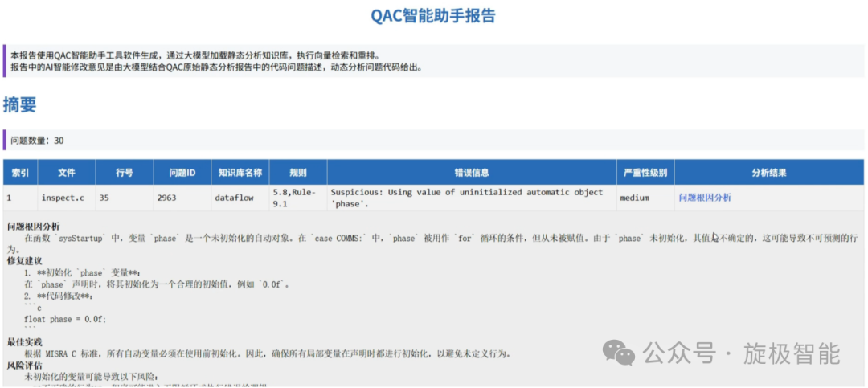The width and height of the screenshot is (868, 388).
Task: Select the 分析结果 column header
Action: (769, 172)
